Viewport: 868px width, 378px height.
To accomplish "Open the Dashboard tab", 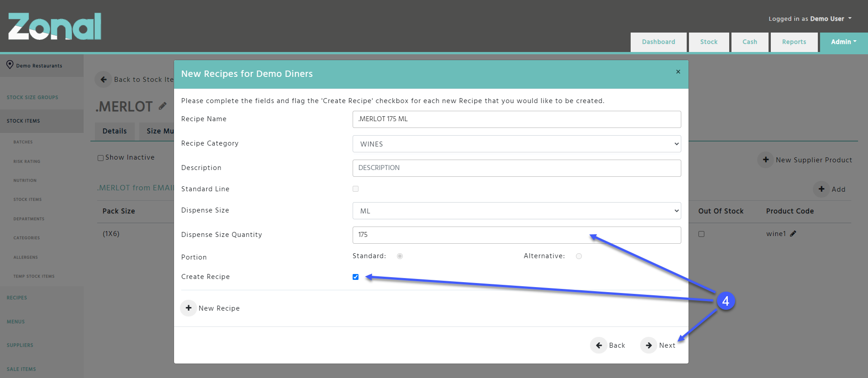I will pos(658,42).
